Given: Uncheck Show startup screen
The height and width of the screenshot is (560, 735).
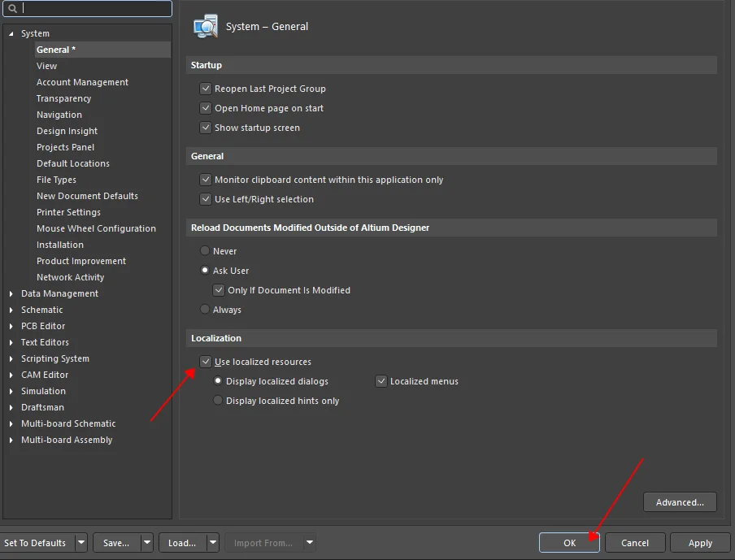Looking at the screenshot, I should pos(205,128).
